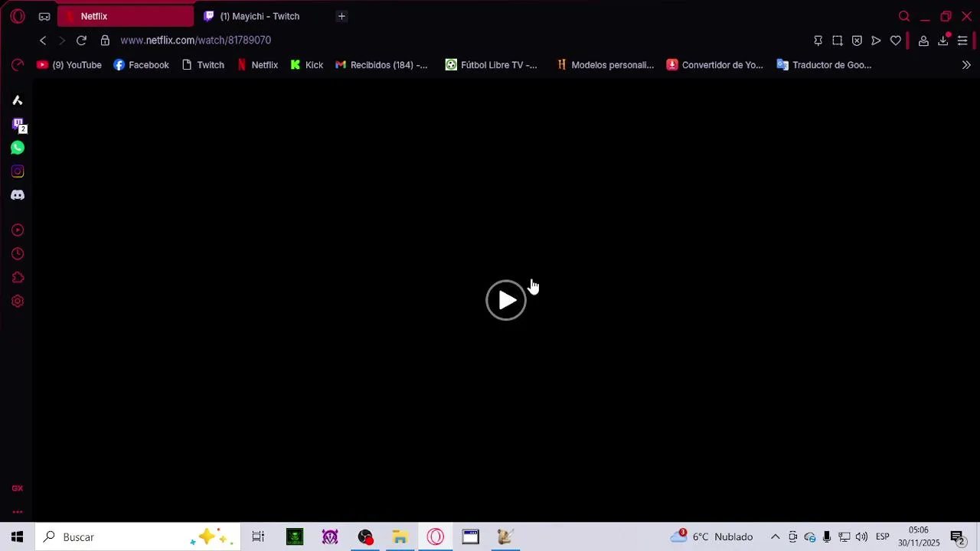Switch to the Mayichi Twitch tab

260,16
